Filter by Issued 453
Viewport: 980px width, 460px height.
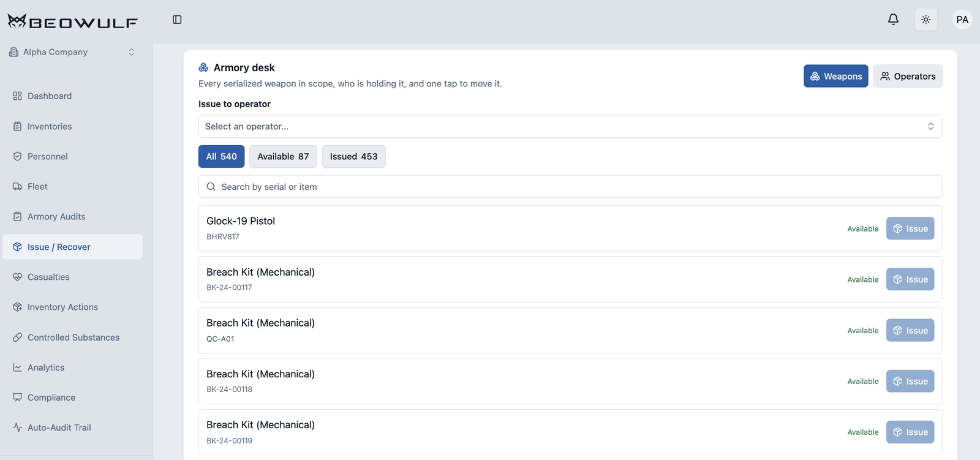coord(353,156)
